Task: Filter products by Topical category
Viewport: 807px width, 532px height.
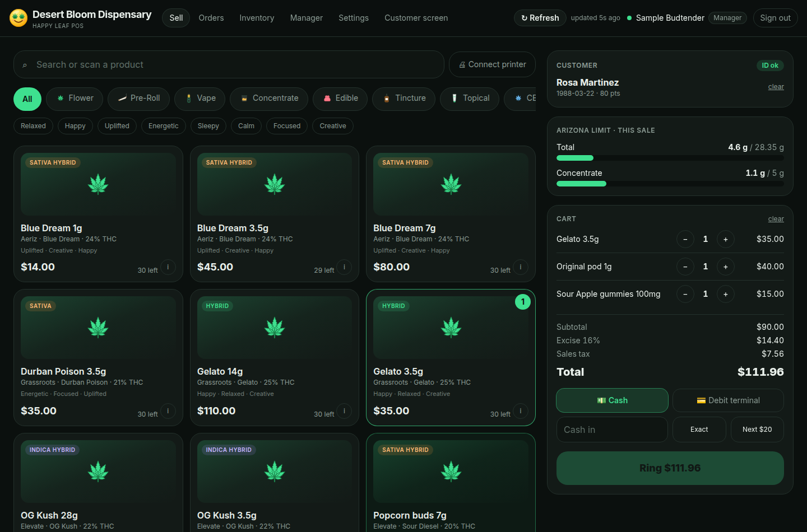Action: click(470, 99)
